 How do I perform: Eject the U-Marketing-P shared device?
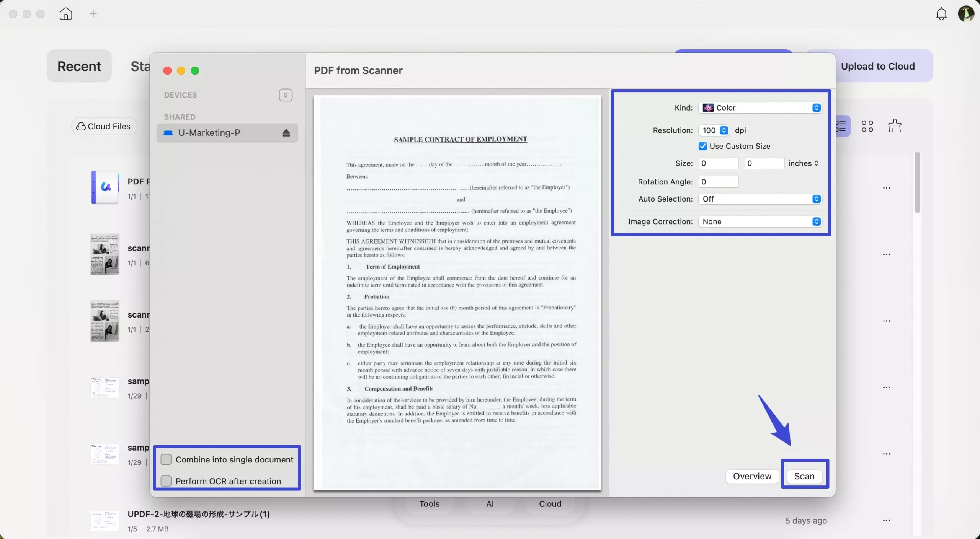286,133
